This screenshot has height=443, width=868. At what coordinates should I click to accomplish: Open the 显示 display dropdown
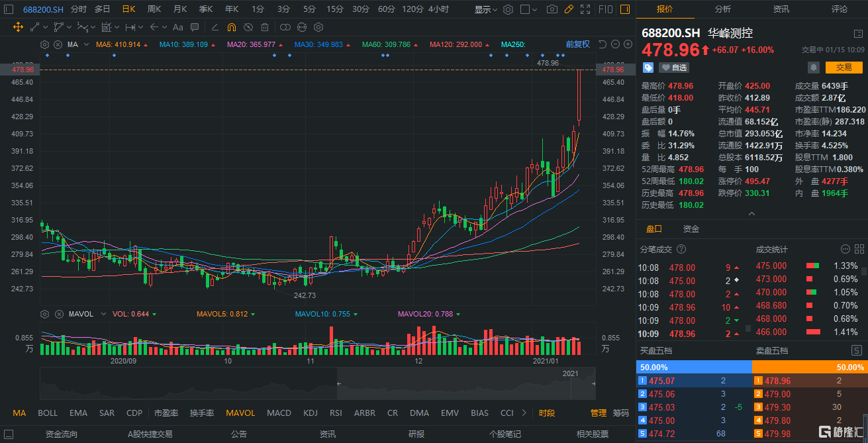coord(487,9)
